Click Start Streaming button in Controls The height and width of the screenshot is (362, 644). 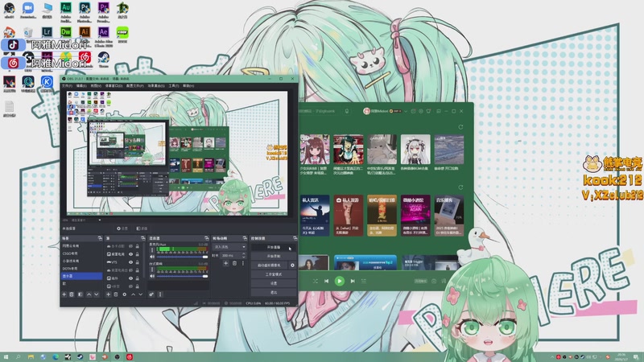click(274, 248)
